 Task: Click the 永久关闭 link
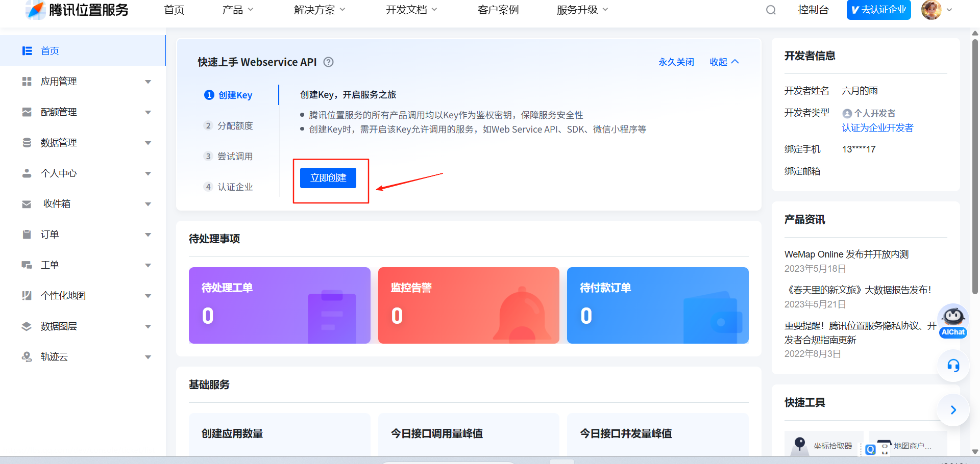pyautogui.click(x=676, y=62)
